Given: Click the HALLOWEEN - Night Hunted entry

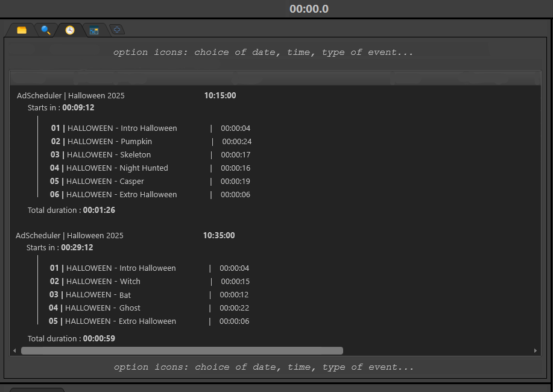Looking at the screenshot, I should [116, 168].
